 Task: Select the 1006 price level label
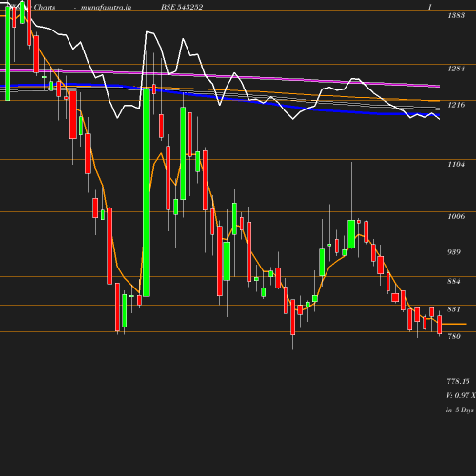tap(456, 216)
